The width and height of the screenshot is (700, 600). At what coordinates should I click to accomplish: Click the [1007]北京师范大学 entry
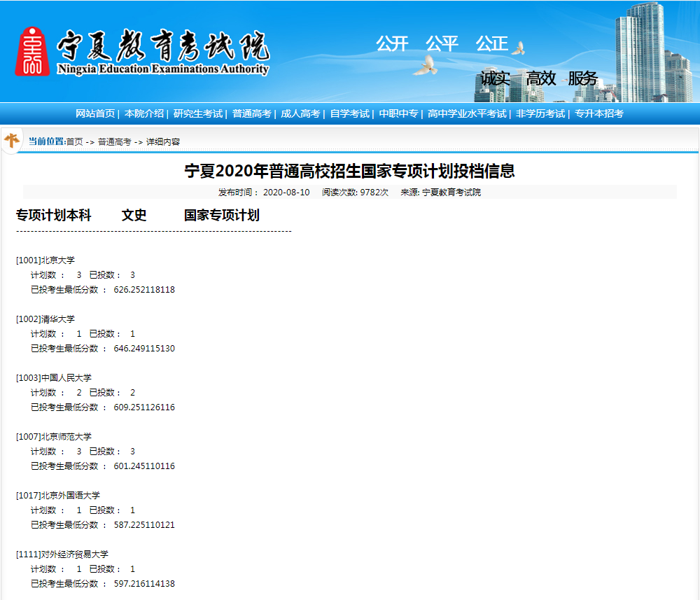point(54,437)
